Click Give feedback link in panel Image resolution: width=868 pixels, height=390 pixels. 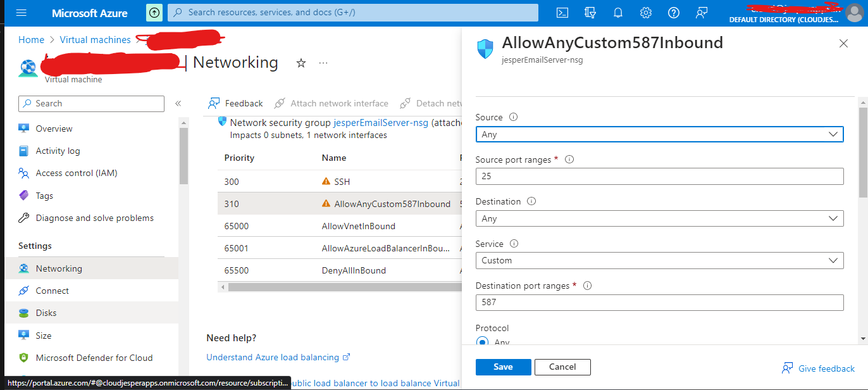(819, 368)
